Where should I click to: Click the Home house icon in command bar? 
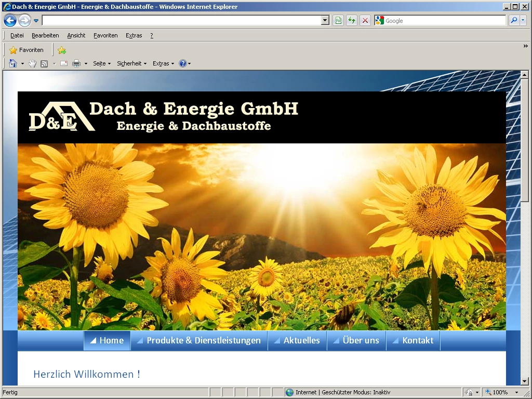pyautogui.click(x=13, y=63)
